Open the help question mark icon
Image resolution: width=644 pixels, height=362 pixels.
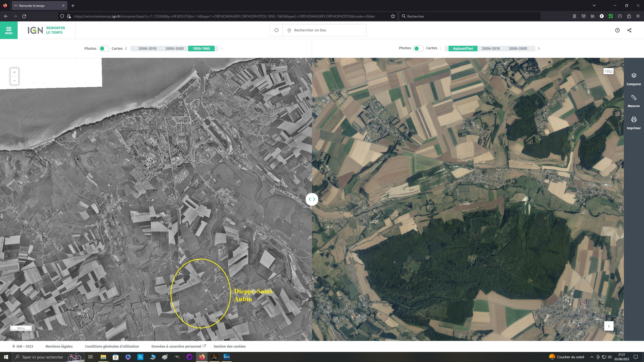click(617, 30)
